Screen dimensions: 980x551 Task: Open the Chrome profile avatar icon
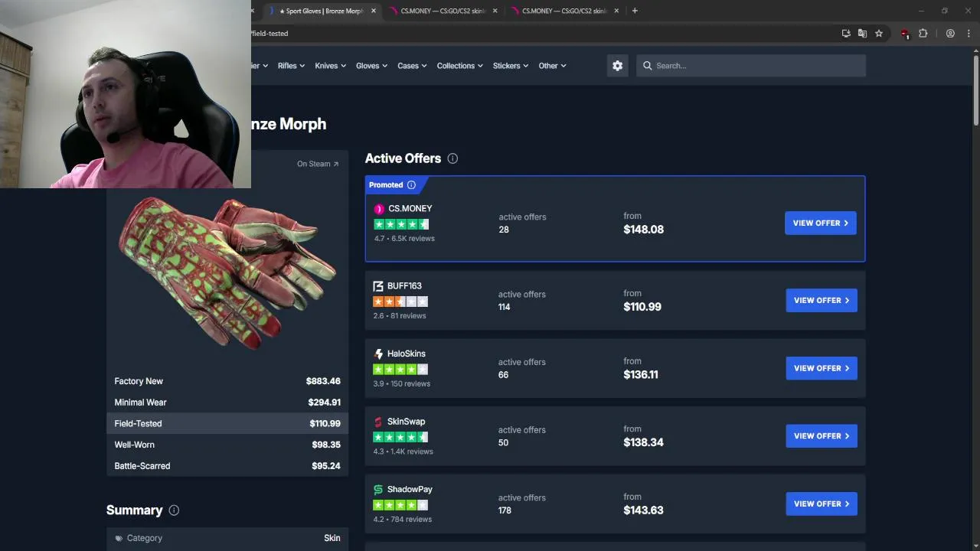[950, 34]
